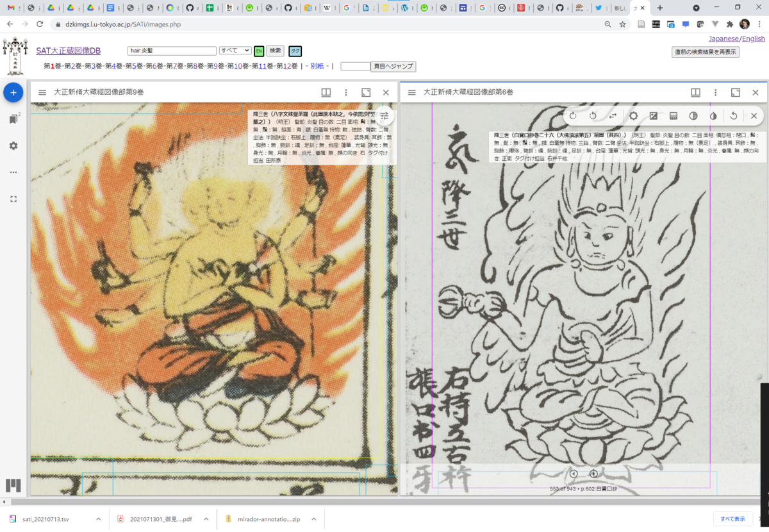Rotate image clockwise in 第6巻 image tools

[x=574, y=116]
